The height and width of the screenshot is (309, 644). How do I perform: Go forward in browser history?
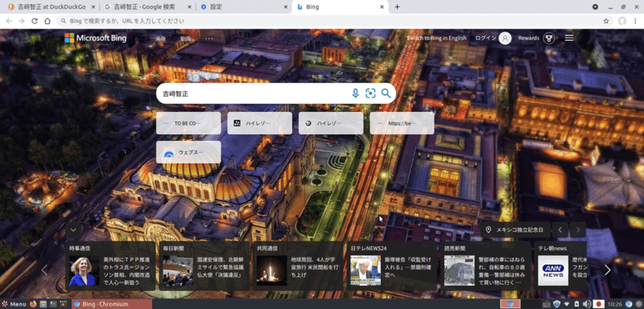(x=22, y=21)
